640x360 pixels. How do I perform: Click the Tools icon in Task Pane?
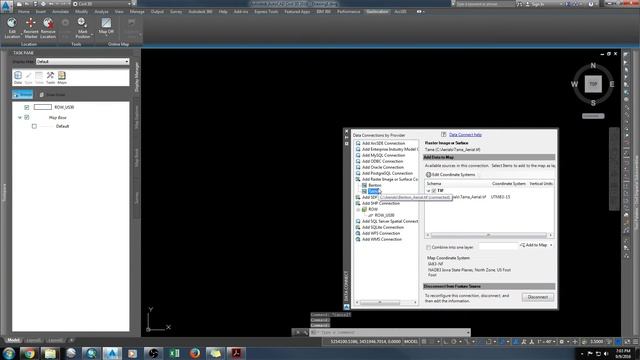pos(50,77)
